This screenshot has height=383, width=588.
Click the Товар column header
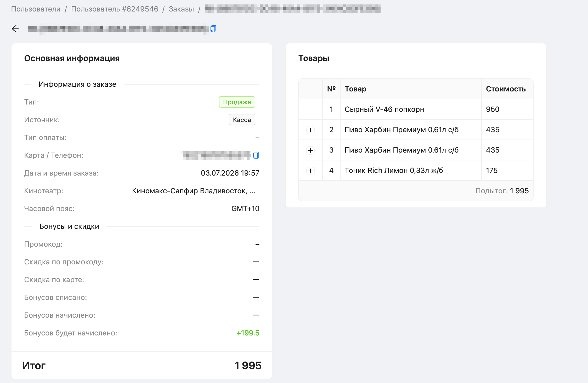(355, 89)
